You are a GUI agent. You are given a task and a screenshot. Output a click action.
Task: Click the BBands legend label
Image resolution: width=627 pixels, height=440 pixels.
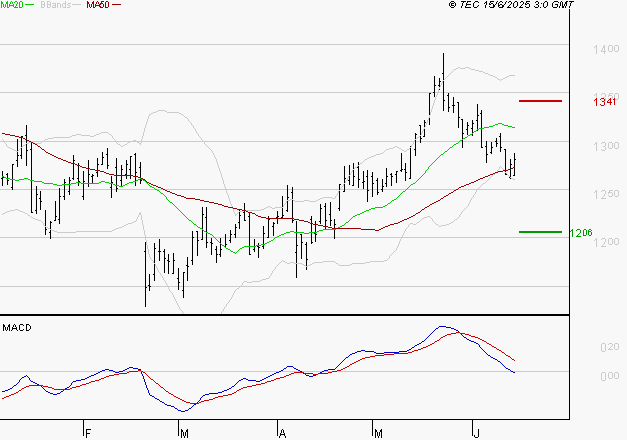click(56, 5)
